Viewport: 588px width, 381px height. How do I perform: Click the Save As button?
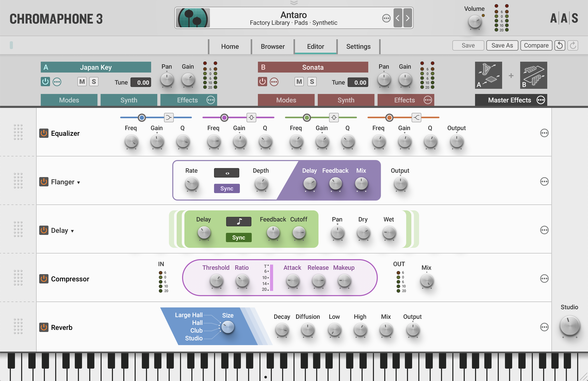[x=502, y=45]
